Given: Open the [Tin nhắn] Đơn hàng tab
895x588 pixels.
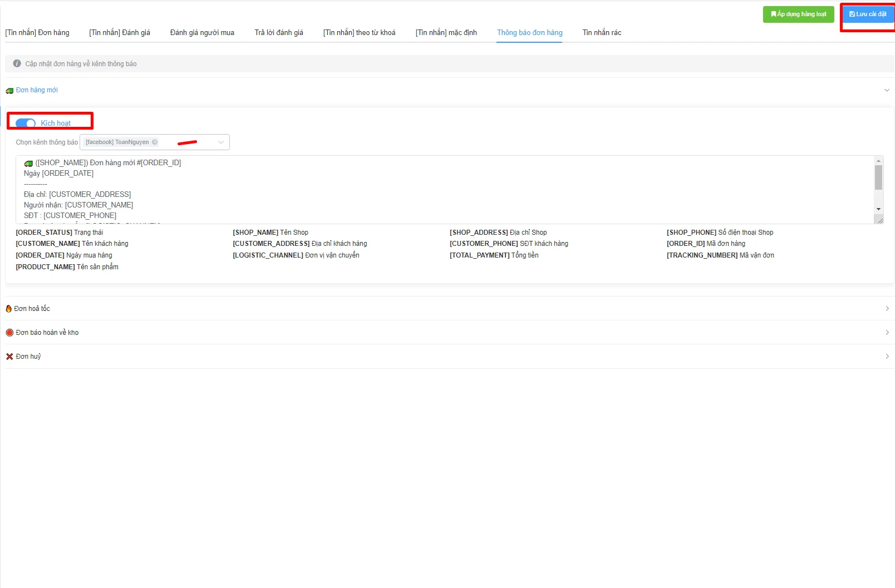Looking at the screenshot, I should (37, 33).
